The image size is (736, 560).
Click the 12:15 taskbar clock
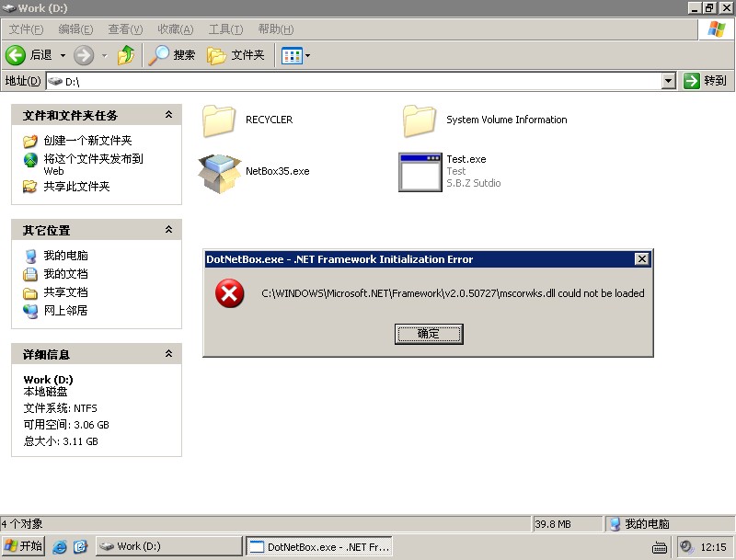[714, 547]
